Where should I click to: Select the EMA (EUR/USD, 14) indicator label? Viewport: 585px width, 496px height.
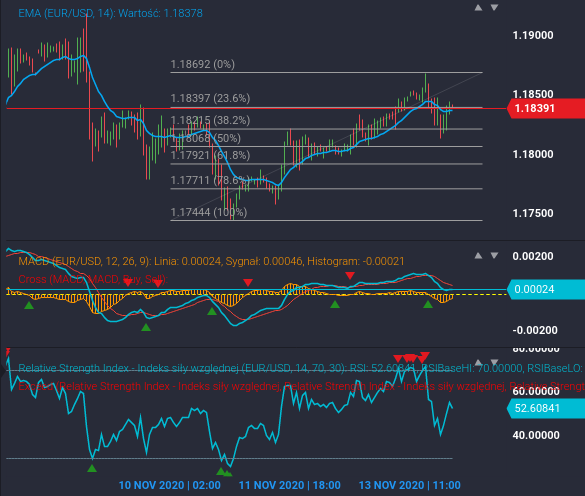(110, 13)
